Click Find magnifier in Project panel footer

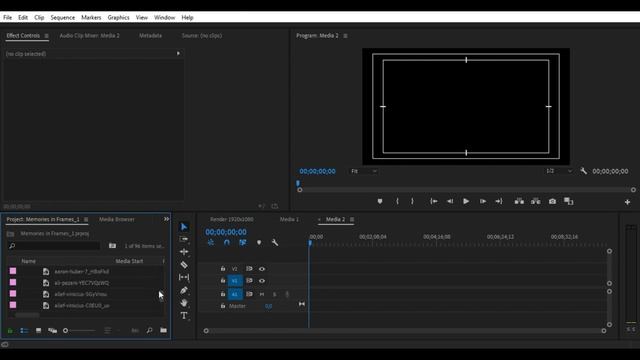click(149, 330)
